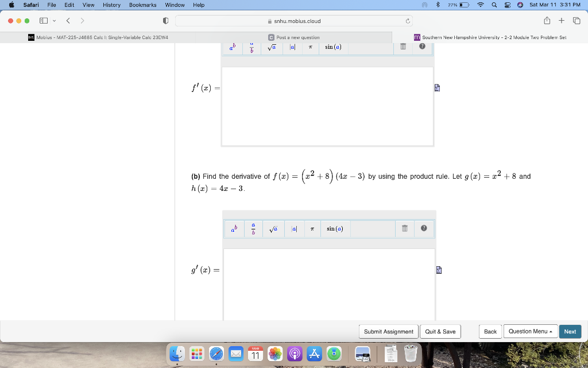Image resolution: width=588 pixels, height=368 pixels.
Task: Click inside the f'(x) answer field
Action: [327, 105]
